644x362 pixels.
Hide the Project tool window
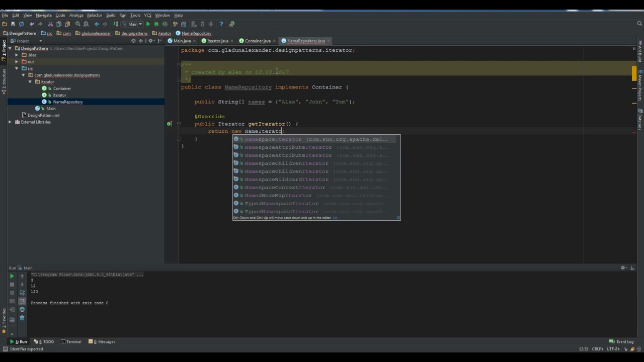click(x=159, y=41)
